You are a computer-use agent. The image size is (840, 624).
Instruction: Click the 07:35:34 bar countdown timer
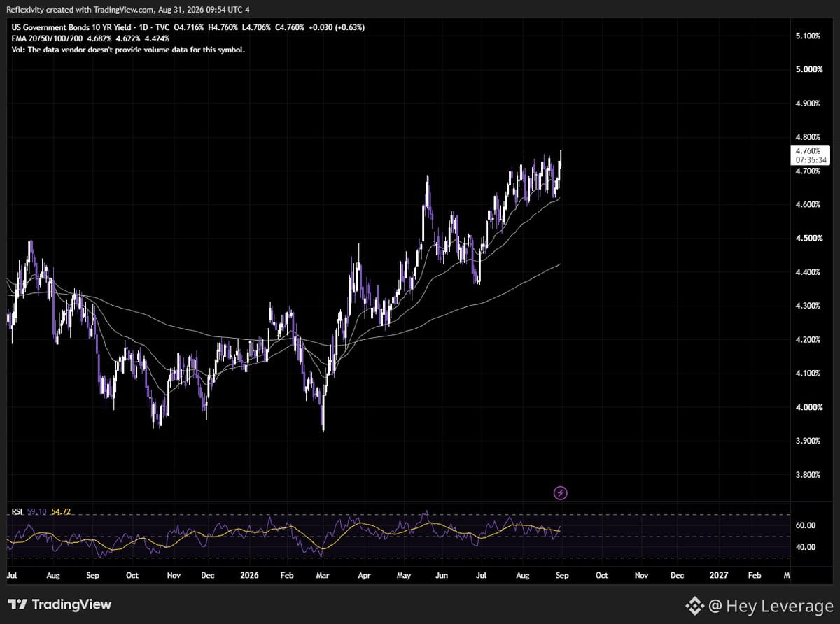pyautogui.click(x=812, y=160)
